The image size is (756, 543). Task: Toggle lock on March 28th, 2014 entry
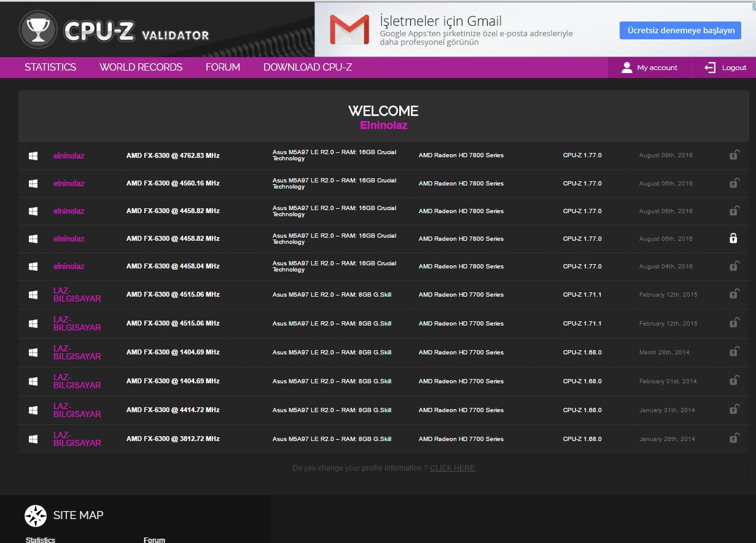coord(733,352)
